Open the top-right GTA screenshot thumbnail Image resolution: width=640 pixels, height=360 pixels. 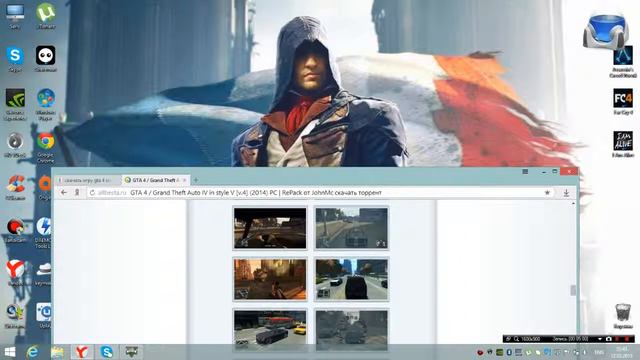[351, 228]
